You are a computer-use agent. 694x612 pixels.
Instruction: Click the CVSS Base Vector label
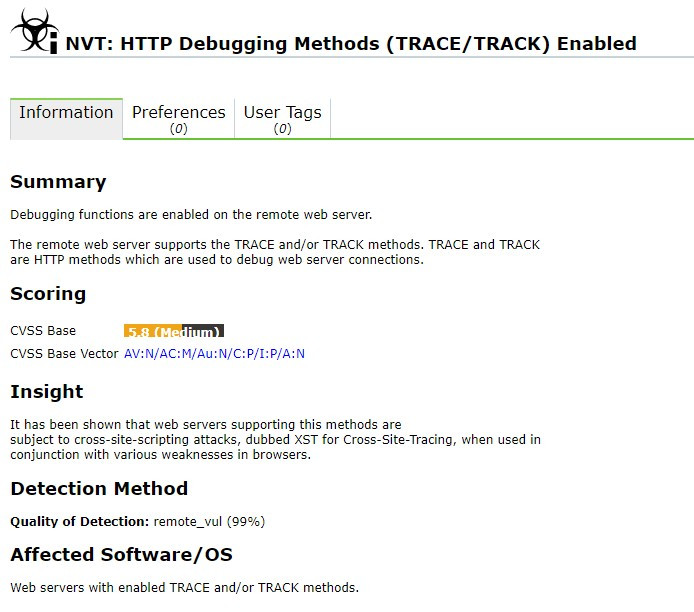[x=64, y=354]
